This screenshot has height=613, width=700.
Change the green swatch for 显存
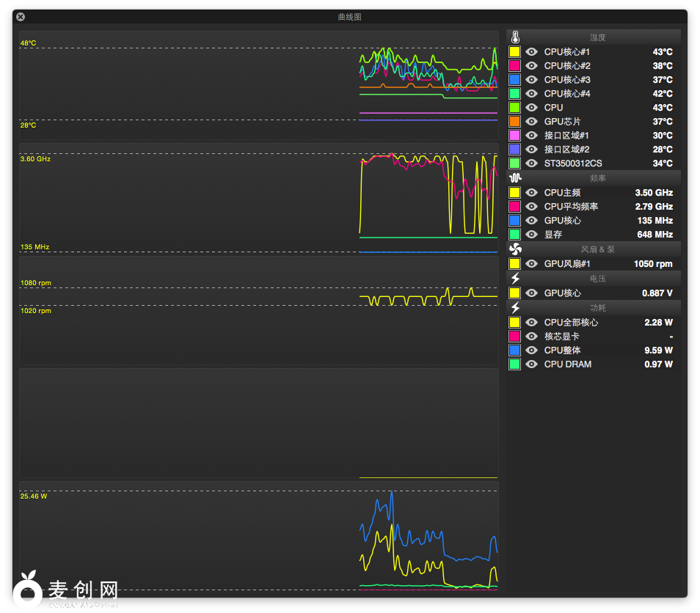[514, 235]
